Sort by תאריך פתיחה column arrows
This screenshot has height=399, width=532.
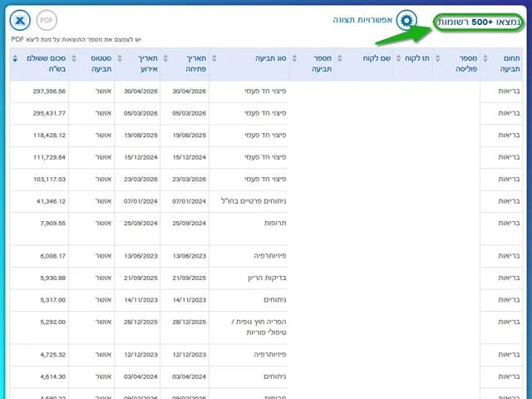(x=165, y=58)
